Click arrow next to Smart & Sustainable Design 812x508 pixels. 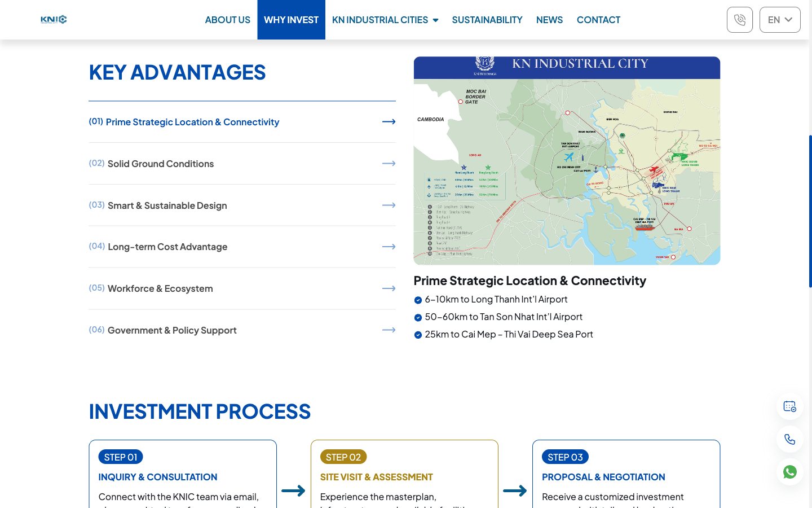[389, 205]
